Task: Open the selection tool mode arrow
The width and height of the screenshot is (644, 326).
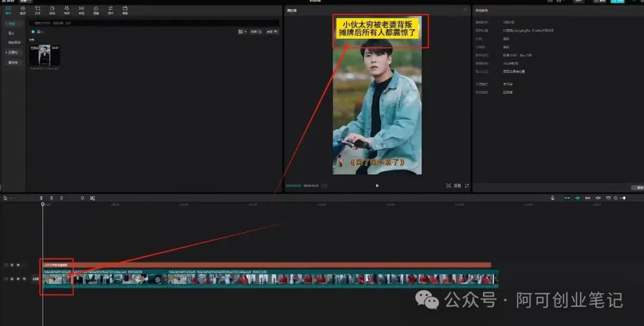Action: [11, 198]
